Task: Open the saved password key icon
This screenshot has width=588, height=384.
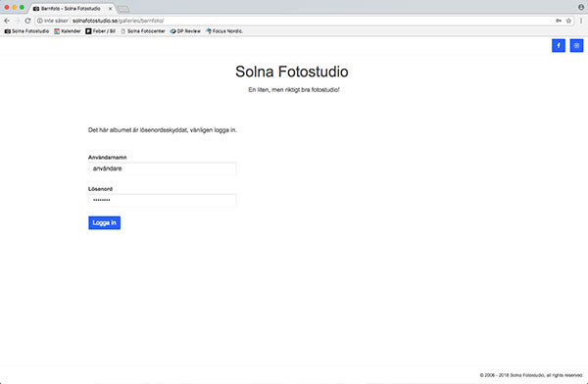Action: (559, 21)
